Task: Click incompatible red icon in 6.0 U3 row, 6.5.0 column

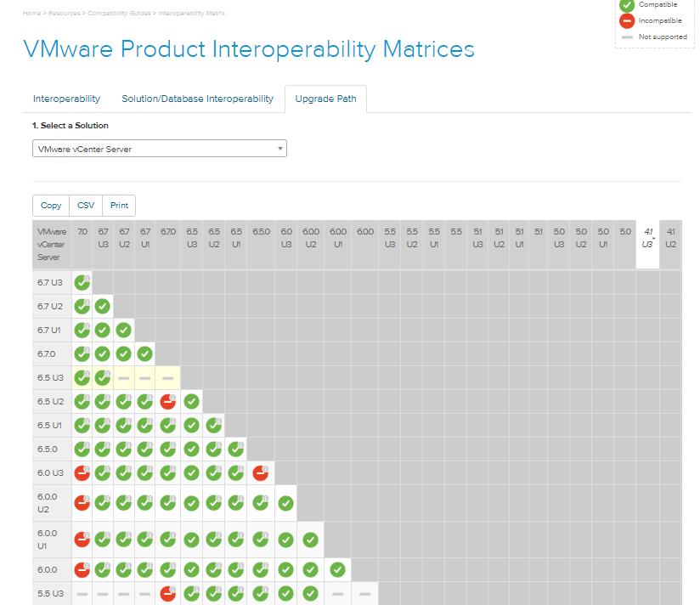Action: tap(261, 472)
